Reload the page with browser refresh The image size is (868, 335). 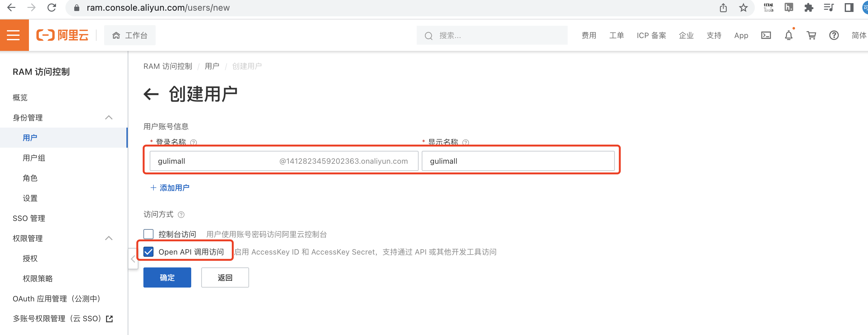tap(52, 8)
